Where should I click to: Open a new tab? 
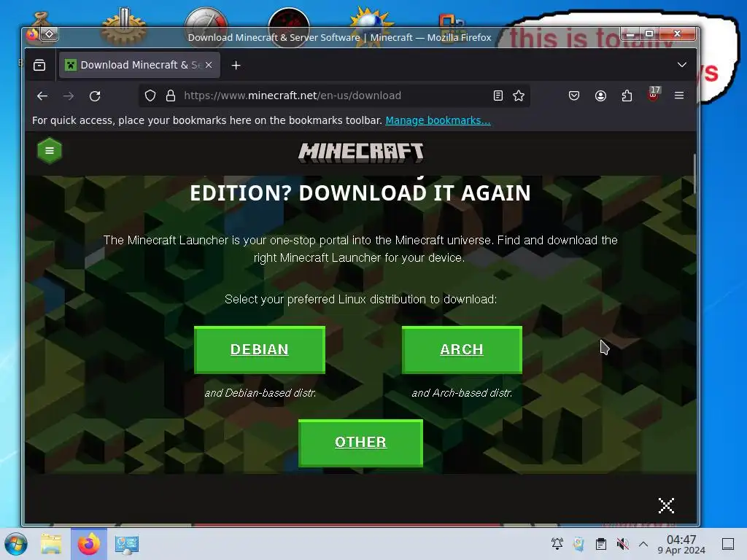[236, 65]
